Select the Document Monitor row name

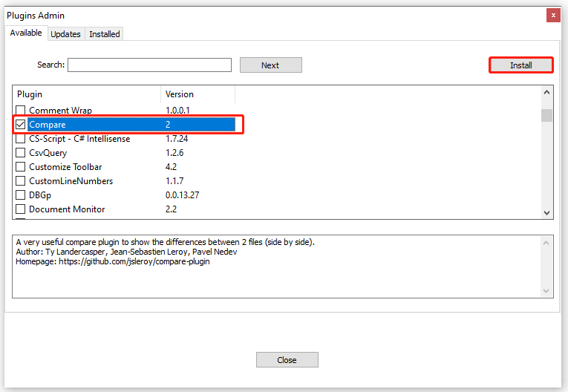[67, 209]
